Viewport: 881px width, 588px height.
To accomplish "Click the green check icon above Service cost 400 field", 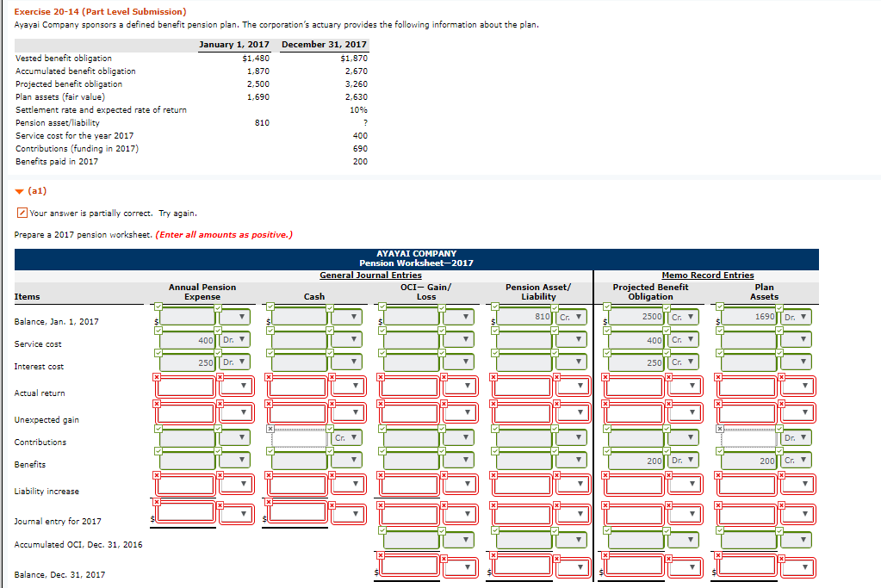I will [158, 329].
